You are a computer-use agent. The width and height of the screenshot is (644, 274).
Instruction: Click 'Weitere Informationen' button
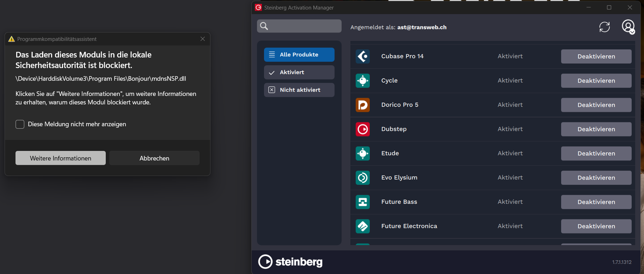(x=61, y=158)
